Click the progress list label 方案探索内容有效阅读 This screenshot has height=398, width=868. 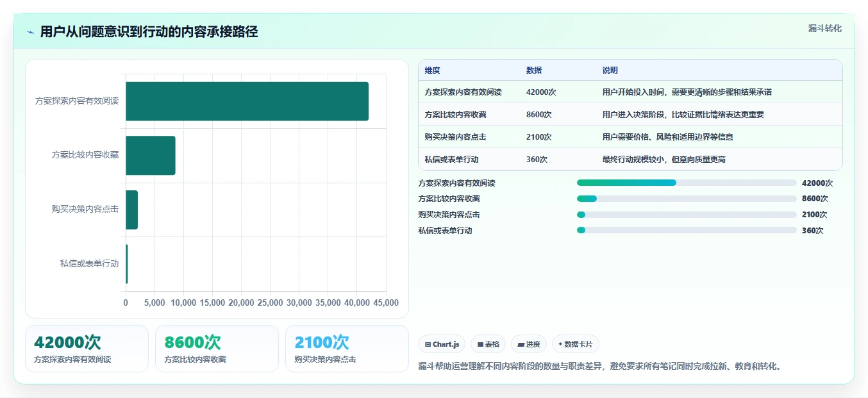(x=456, y=183)
